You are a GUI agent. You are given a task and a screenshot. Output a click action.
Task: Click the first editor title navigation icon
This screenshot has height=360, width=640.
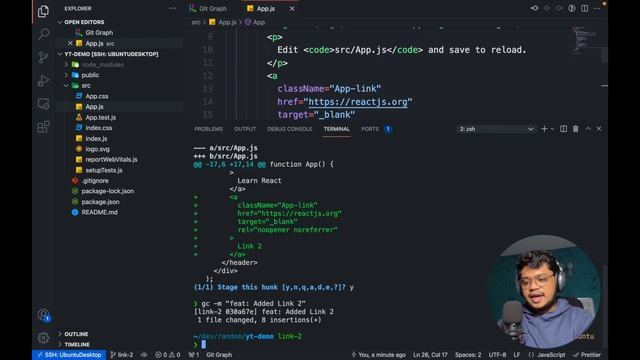pos(534,8)
